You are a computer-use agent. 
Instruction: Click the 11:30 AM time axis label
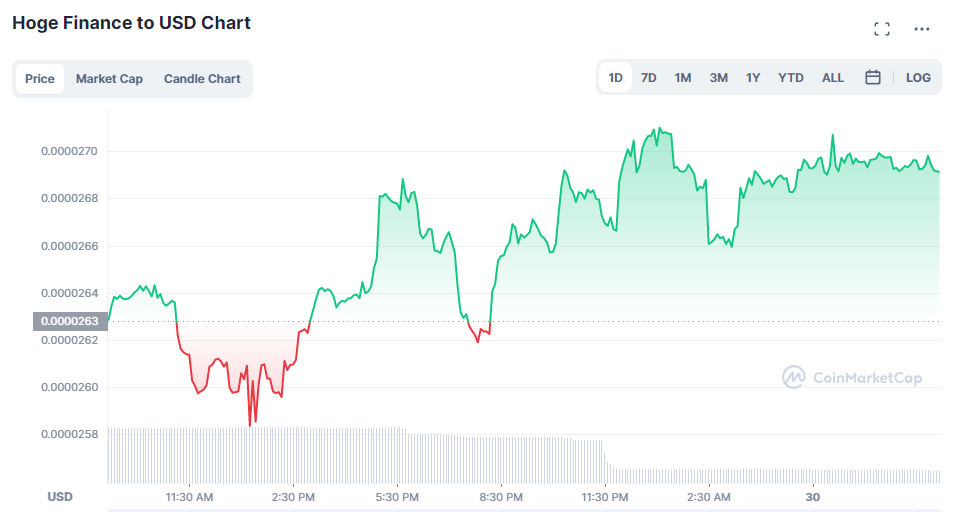(189, 497)
